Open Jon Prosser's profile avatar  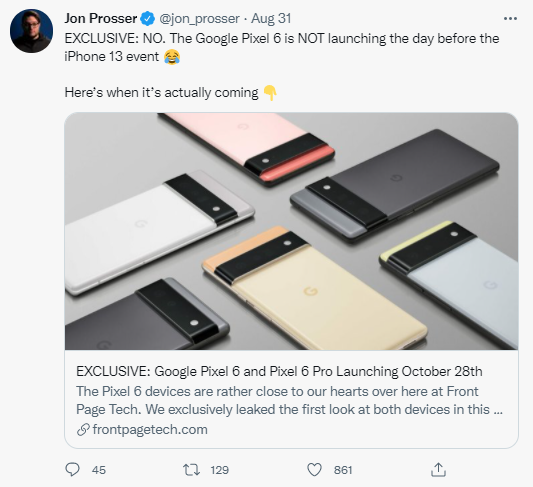pyautogui.click(x=31, y=31)
